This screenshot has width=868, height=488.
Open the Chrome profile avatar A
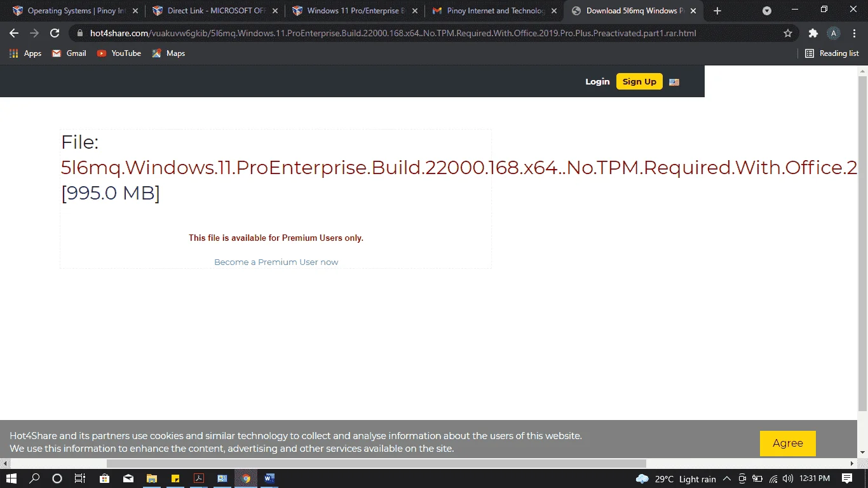pyautogui.click(x=834, y=33)
